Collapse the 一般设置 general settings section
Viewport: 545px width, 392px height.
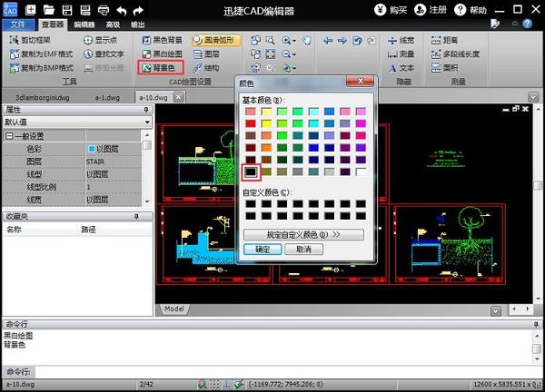click(9, 135)
